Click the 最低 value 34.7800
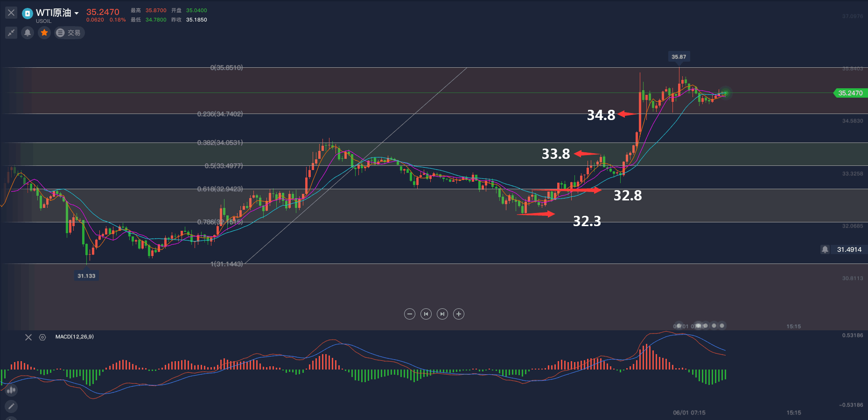 (156, 20)
